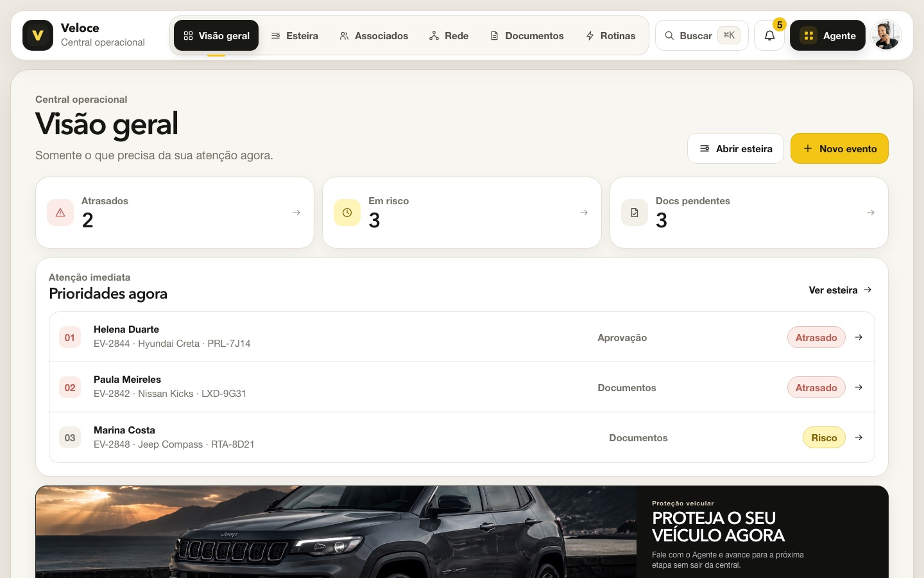Open Paula Meireles row arrow
924x578 pixels.
pyautogui.click(x=859, y=387)
